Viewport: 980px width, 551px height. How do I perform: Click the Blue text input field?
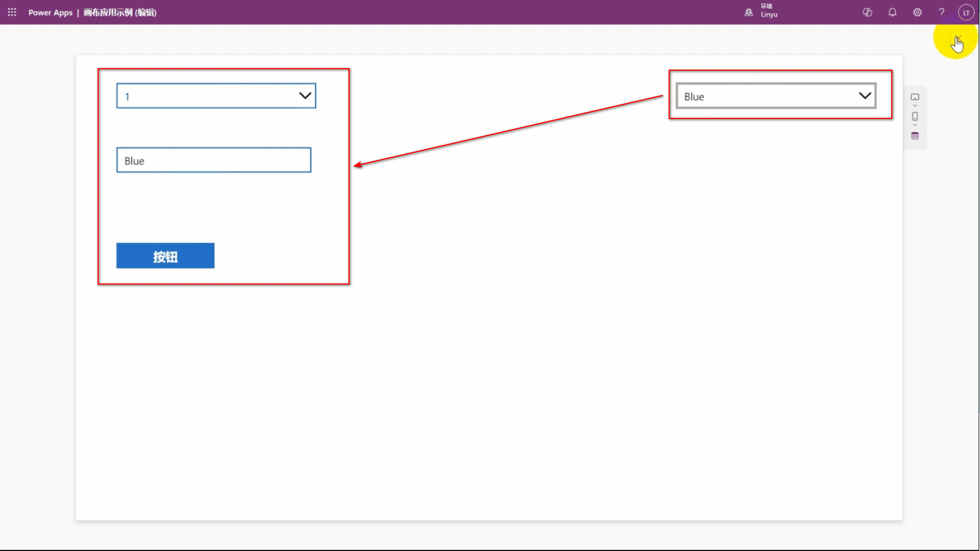point(213,160)
